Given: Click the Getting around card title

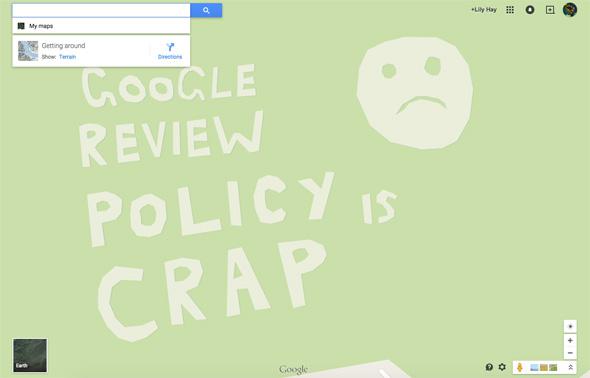Looking at the screenshot, I should (63, 46).
